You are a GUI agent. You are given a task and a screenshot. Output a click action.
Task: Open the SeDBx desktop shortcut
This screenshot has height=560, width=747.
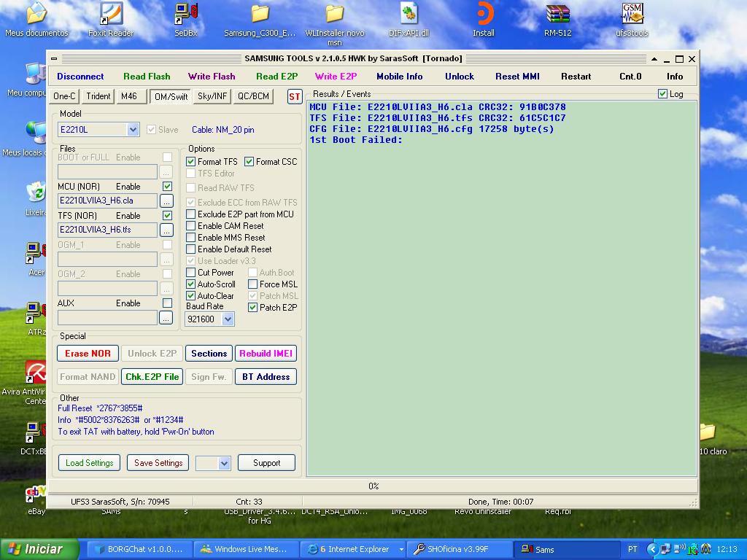click(186, 19)
